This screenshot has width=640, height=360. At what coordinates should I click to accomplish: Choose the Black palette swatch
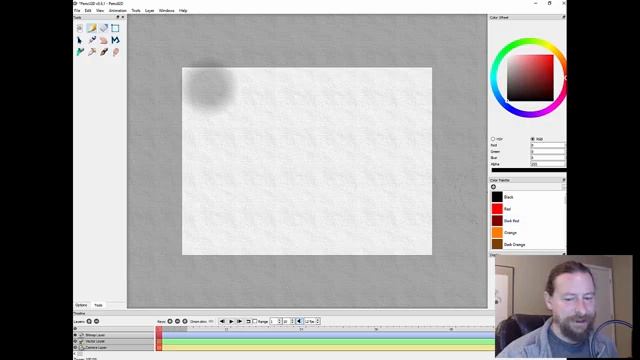tap(497, 197)
